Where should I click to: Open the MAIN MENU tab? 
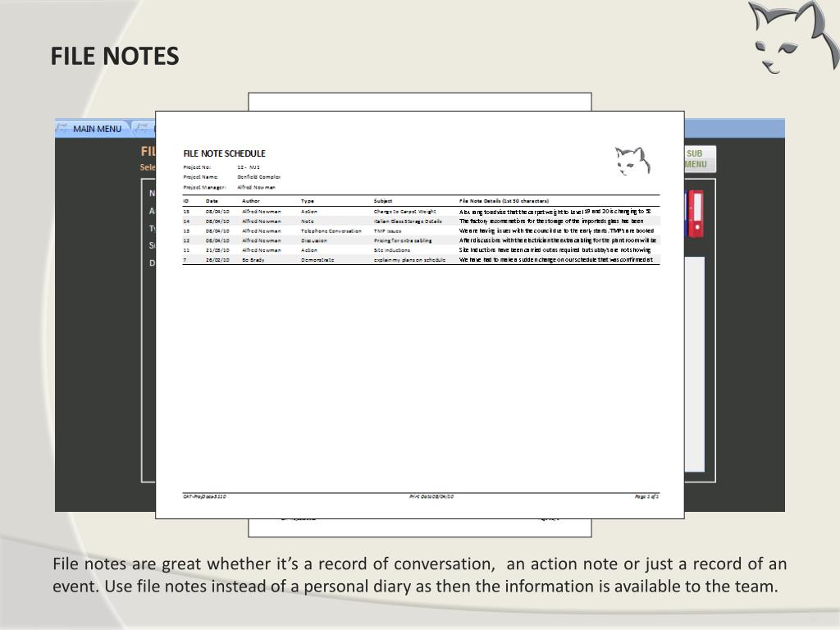point(97,129)
